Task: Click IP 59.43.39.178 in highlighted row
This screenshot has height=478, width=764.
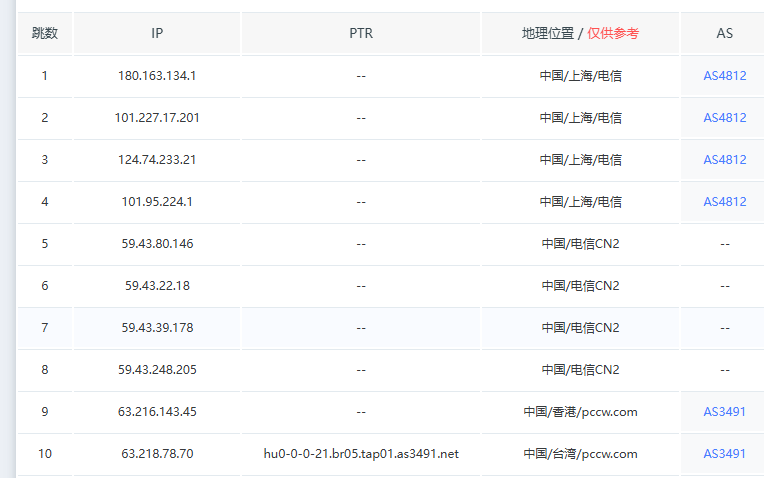Action: [x=157, y=327]
